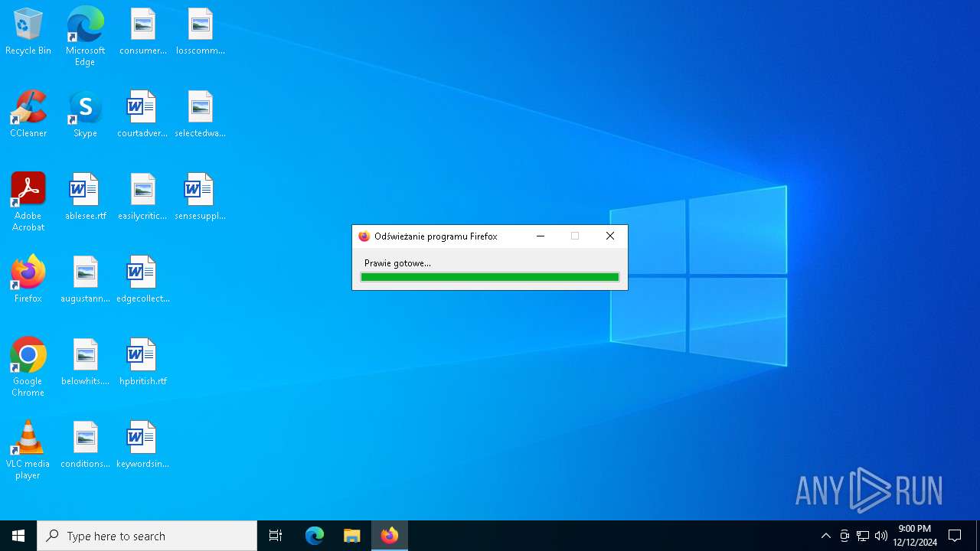980x551 pixels.
Task: Switch to Firefox taskbar button
Action: point(390,536)
